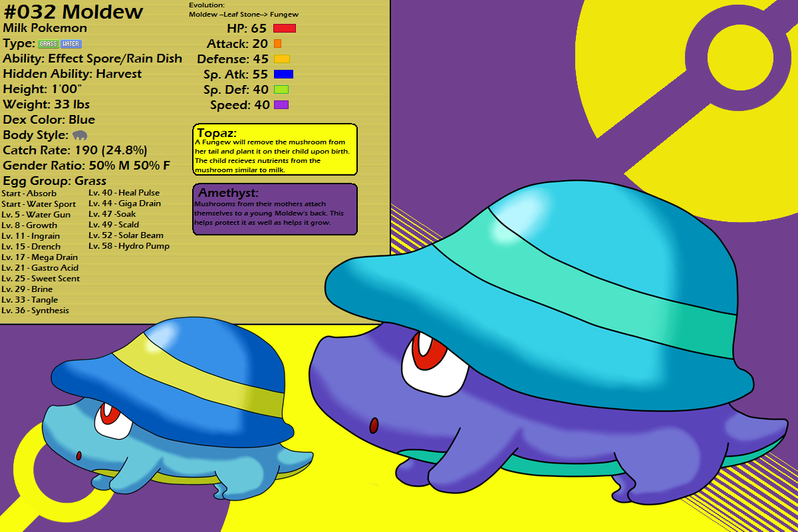
Task: Click the 'Lv. 5 - Water Gun' move entry
Action: pyautogui.click(x=36, y=214)
